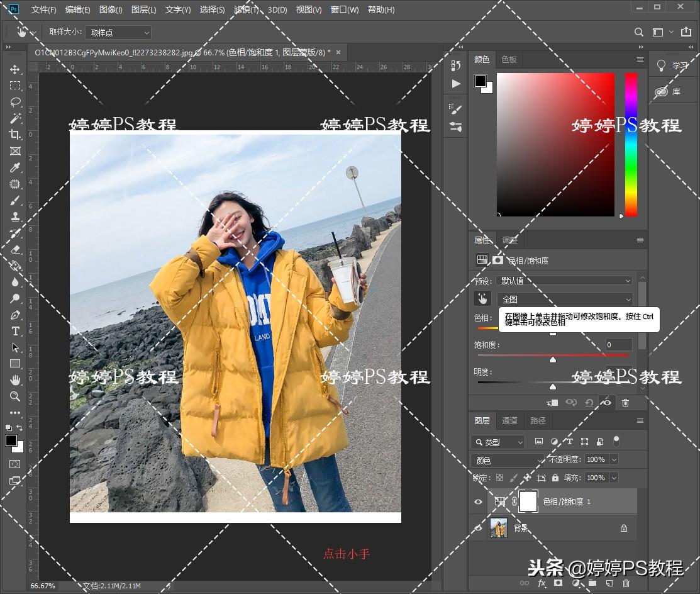This screenshot has width=700, height=594.
Task: Toggle visibility of the 背景 layer
Action: (x=478, y=528)
